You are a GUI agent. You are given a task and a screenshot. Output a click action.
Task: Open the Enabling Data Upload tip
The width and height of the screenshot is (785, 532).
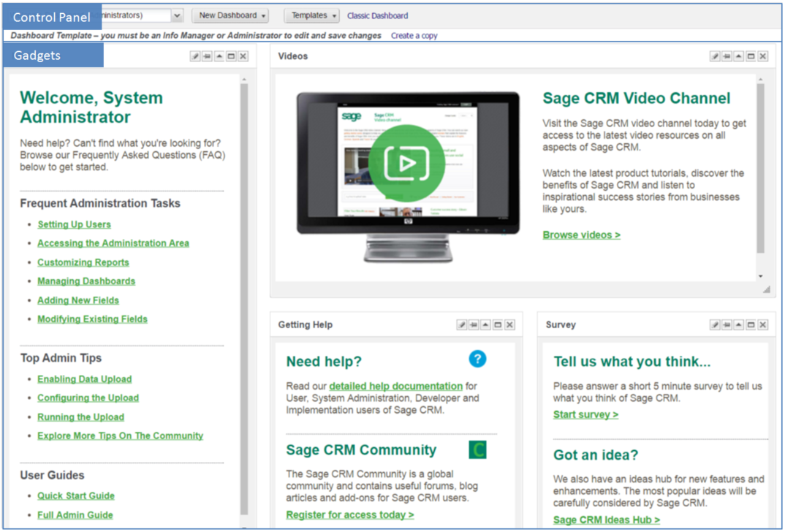(85, 379)
